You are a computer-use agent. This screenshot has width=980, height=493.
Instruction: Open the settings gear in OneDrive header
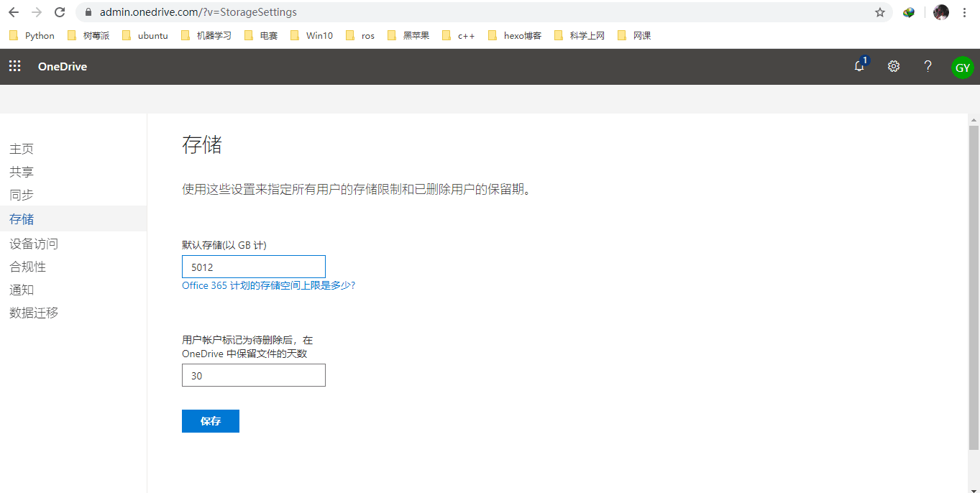(x=894, y=66)
